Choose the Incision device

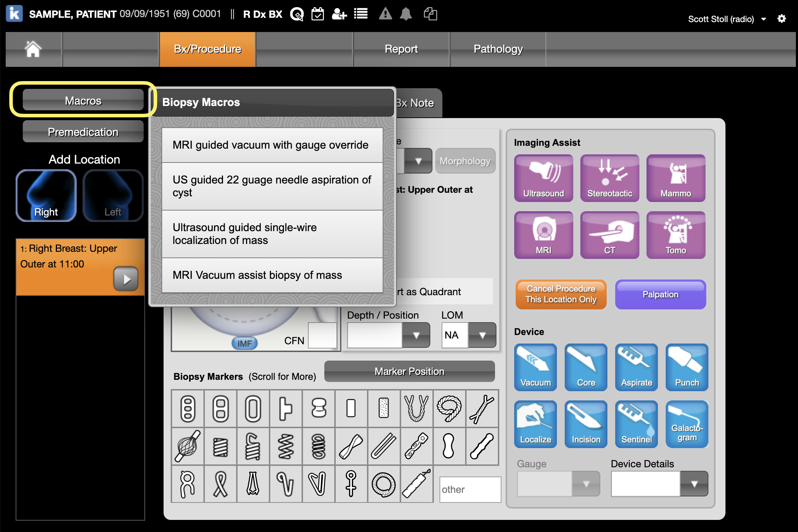(586, 424)
